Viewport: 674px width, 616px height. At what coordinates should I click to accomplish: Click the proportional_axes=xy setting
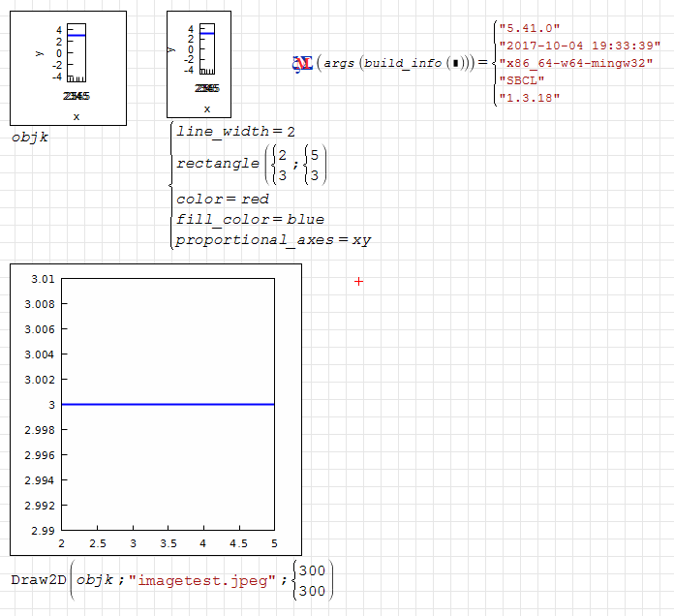[x=273, y=239]
